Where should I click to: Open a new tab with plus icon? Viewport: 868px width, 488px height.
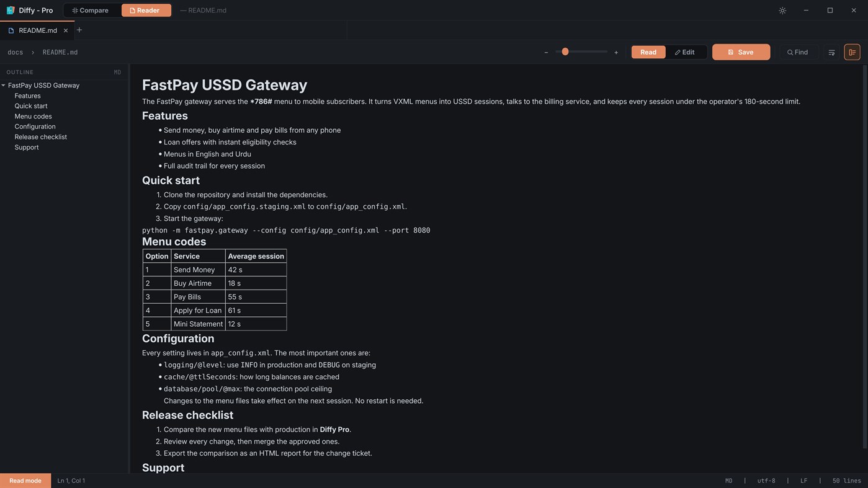(x=79, y=30)
